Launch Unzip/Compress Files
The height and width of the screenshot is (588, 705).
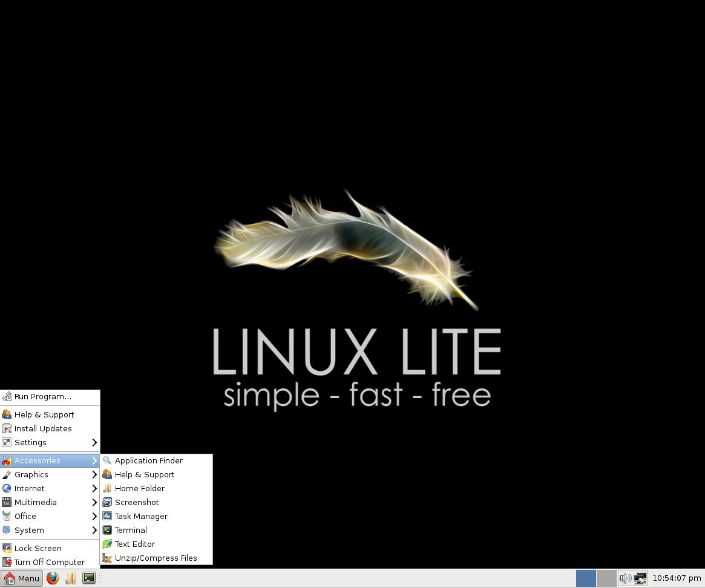[x=156, y=558]
